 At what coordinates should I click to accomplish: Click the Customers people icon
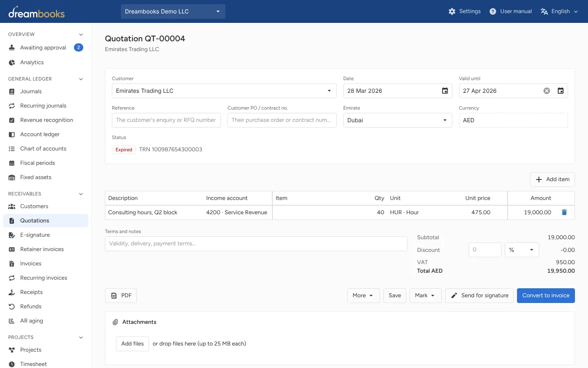pyautogui.click(x=12, y=206)
